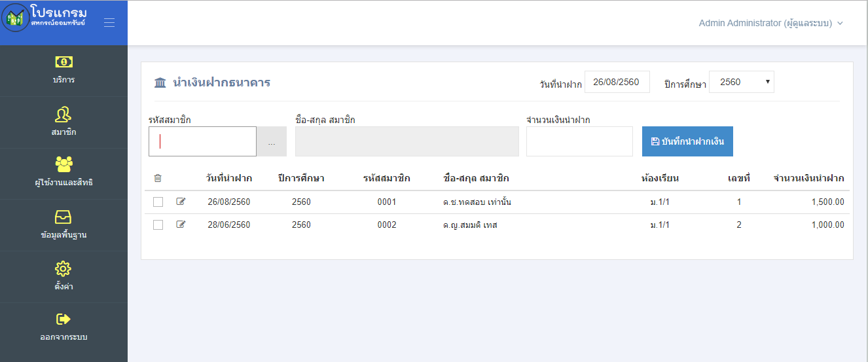The height and width of the screenshot is (362, 868).
Task: Open ข้อมูลพื้นฐาน inbox tray icon
Action: click(63, 217)
